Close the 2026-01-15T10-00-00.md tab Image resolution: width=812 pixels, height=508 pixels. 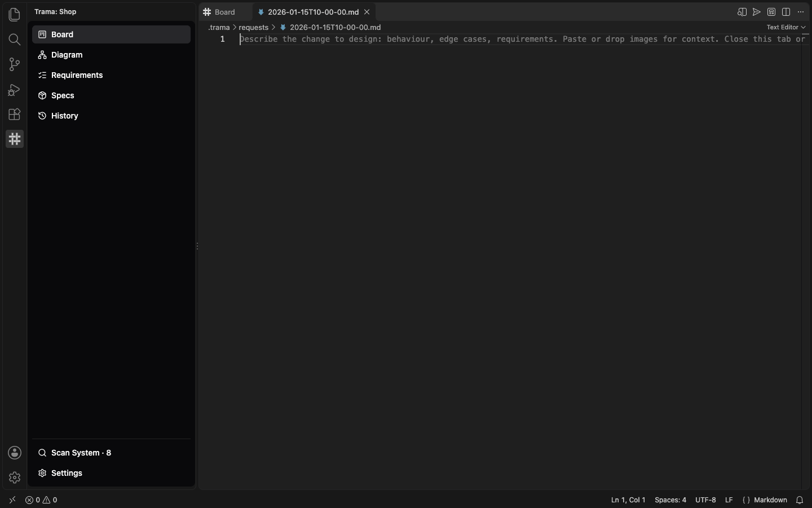click(367, 12)
